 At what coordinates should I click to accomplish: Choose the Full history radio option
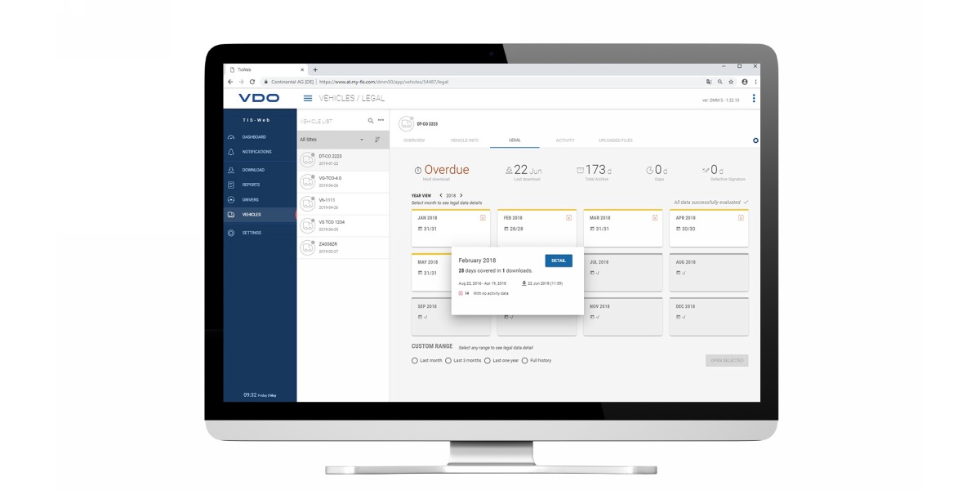[525, 360]
